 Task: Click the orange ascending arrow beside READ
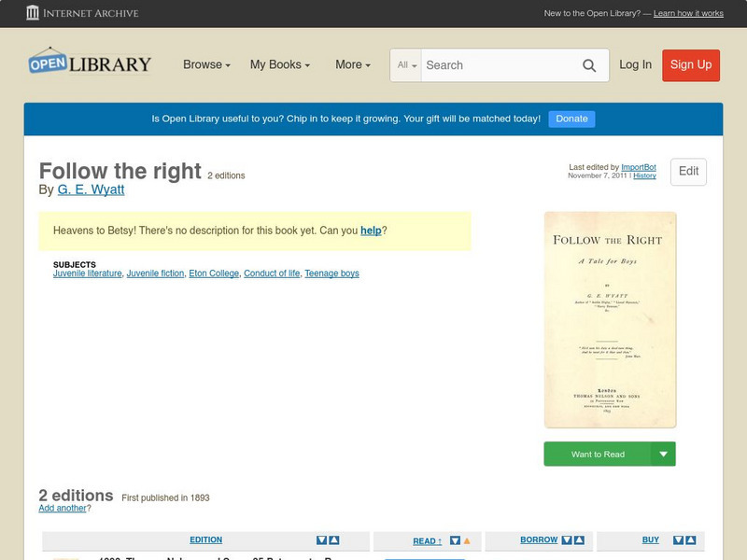point(467,539)
